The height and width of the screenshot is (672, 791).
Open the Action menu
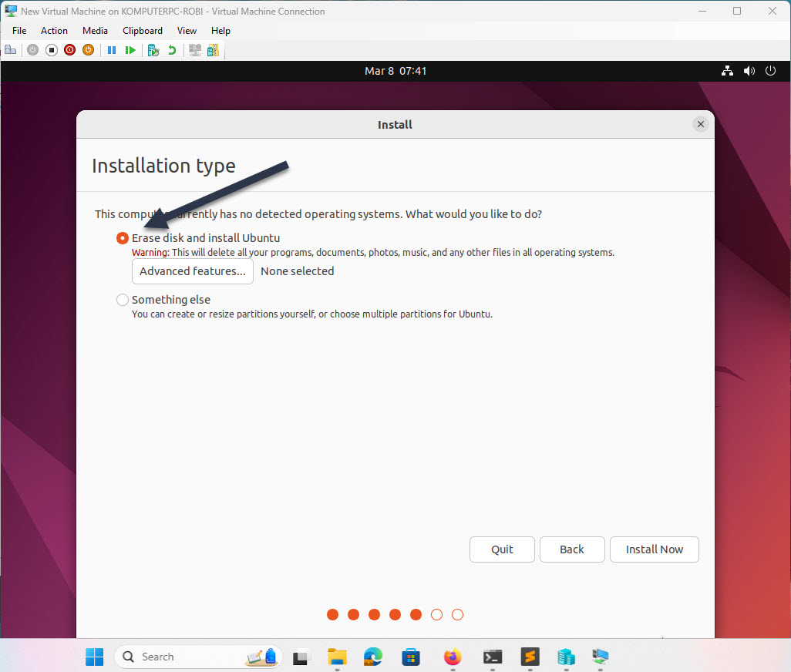(x=54, y=31)
